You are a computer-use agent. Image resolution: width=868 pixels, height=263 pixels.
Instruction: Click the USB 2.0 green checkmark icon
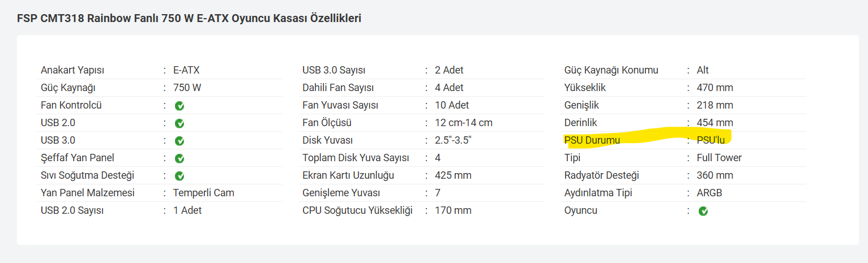pyautogui.click(x=179, y=123)
